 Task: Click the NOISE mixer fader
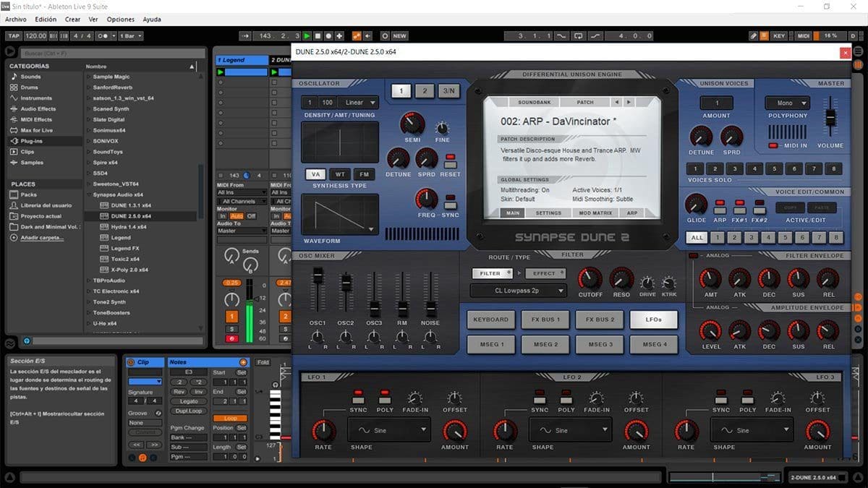pyautogui.click(x=430, y=309)
